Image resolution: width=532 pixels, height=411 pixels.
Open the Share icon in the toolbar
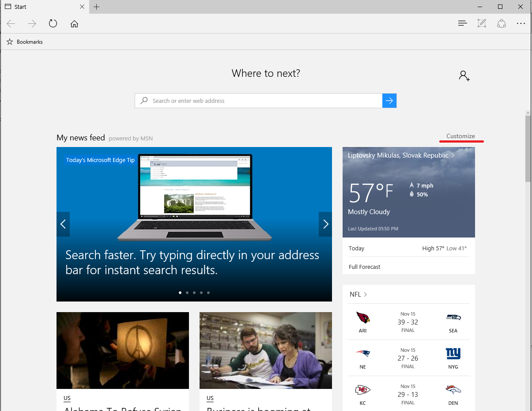[501, 23]
